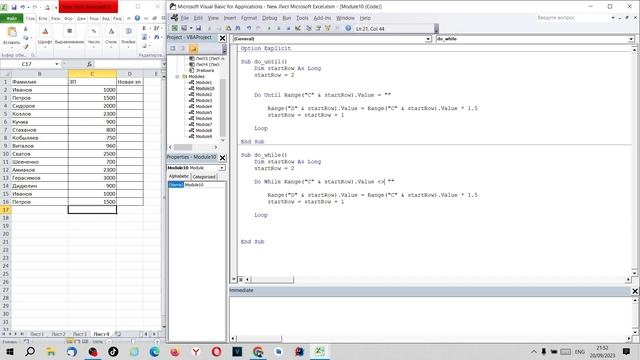Click the Paste (Вставить) icon in Excel ribbon
The height and width of the screenshot is (360, 640).
[12, 33]
